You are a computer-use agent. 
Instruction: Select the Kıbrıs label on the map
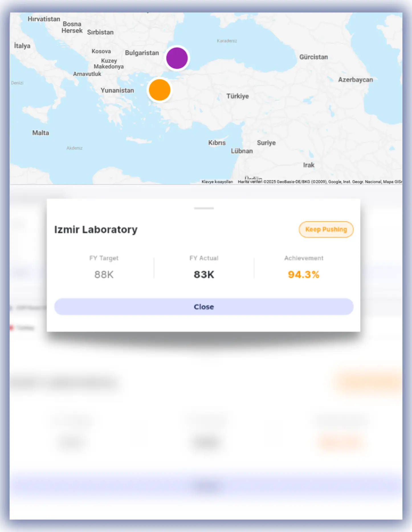pyautogui.click(x=217, y=143)
